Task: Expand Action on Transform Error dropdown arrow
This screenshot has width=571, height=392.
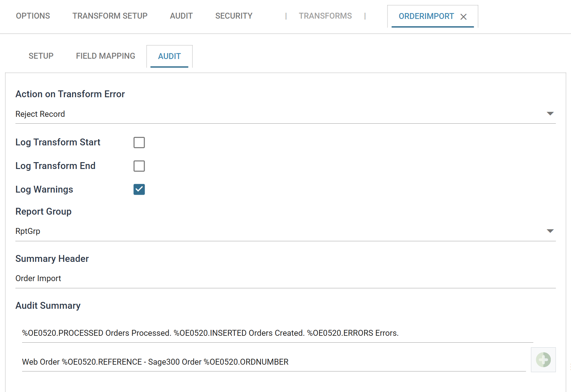Action: pos(550,114)
